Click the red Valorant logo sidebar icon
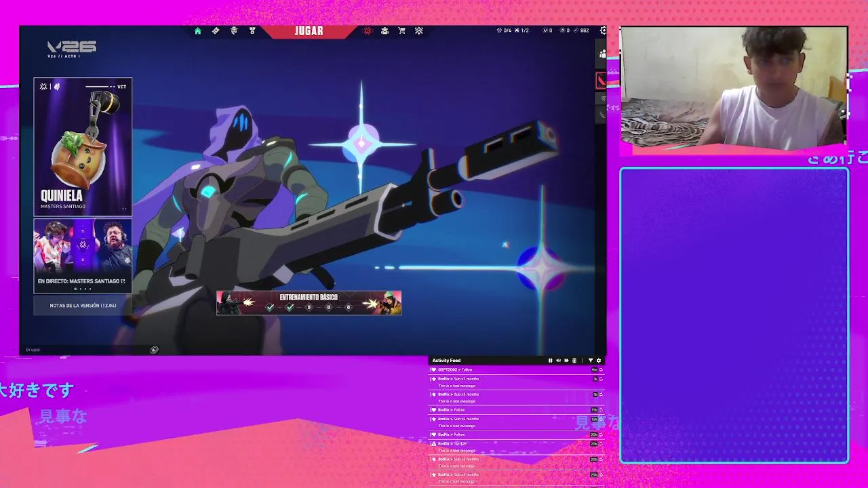The height and width of the screenshot is (488, 868). 601,81
